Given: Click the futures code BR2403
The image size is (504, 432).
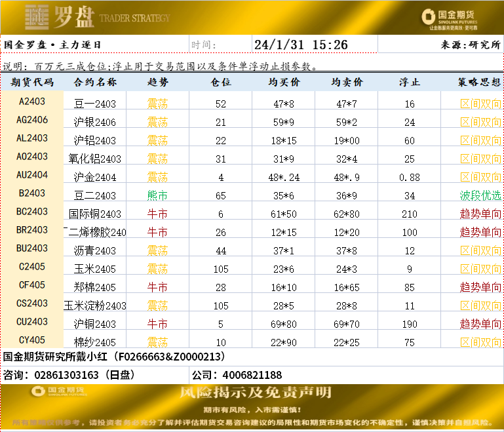Looking at the screenshot, I should tap(32, 229).
